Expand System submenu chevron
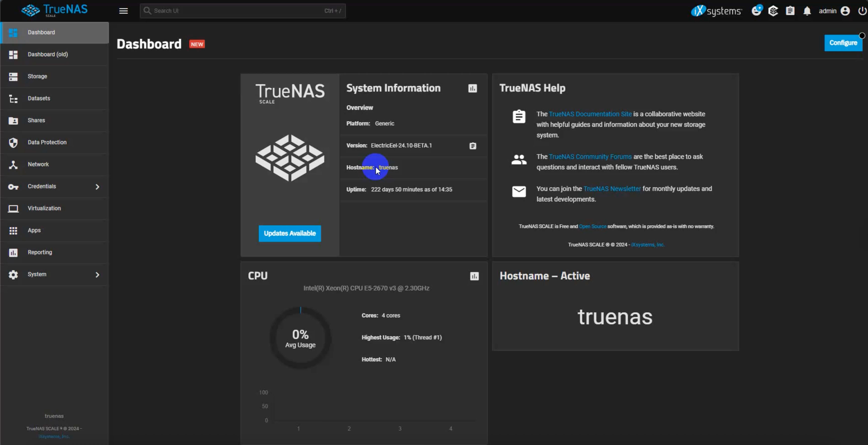 pos(97,275)
